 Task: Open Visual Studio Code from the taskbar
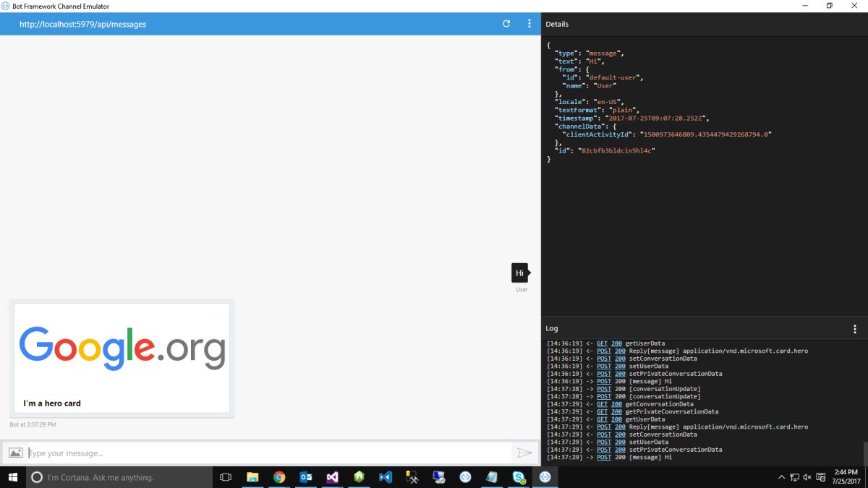pyautogui.click(x=386, y=477)
